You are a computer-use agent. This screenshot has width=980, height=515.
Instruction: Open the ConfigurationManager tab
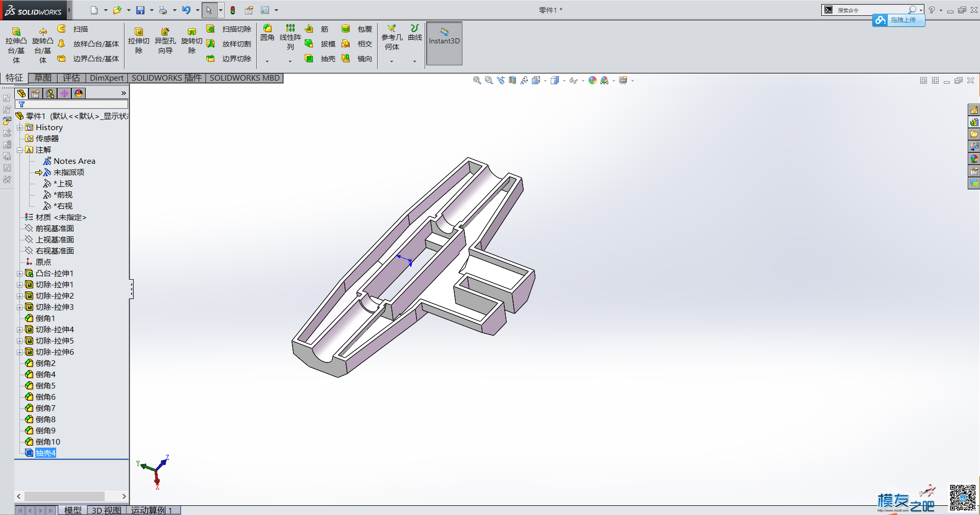click(50, 93)
